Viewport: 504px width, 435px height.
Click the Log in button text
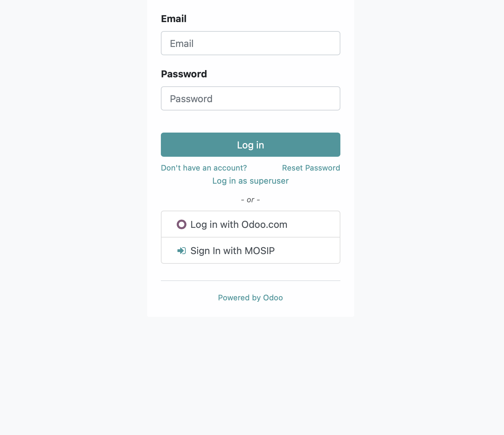click(250, 145)
